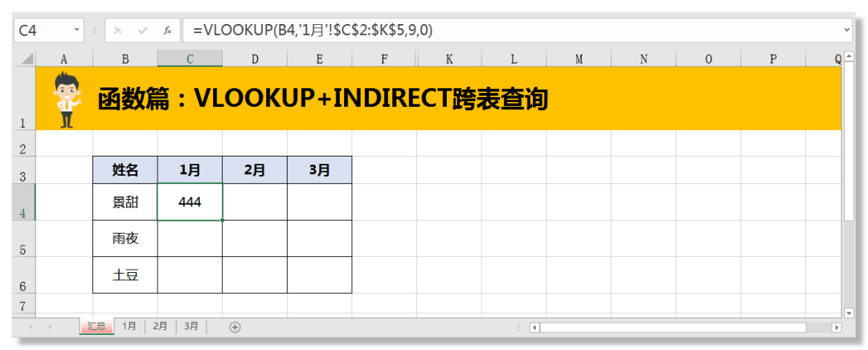Viewport: 868px width, 350px height.
Task: Click the 姓名 header cell
Action: coord(125,169)
